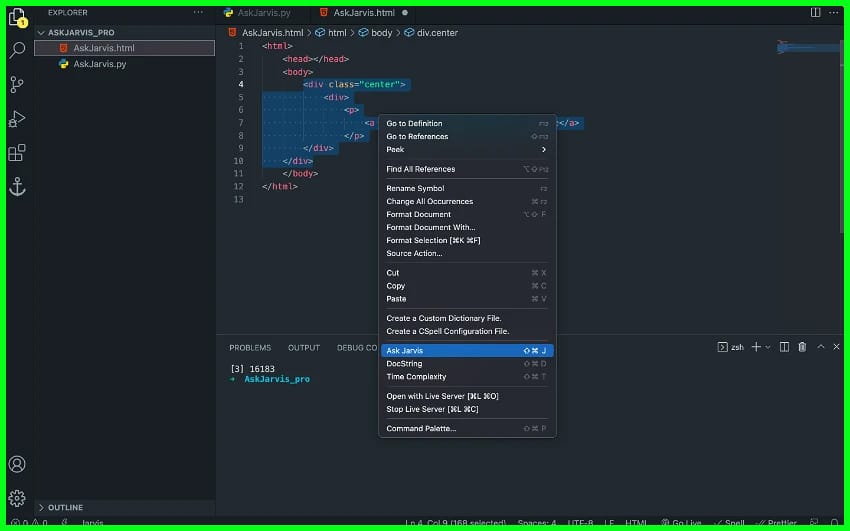850x531 pixels.
Task: Open the Run and Debug view
Action: (17, 119)
